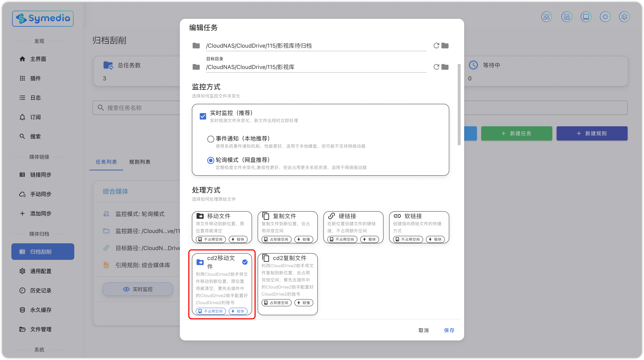644x360 pixels.
Task: Open the plugins page in sidebar
Action: click(35, 78)
